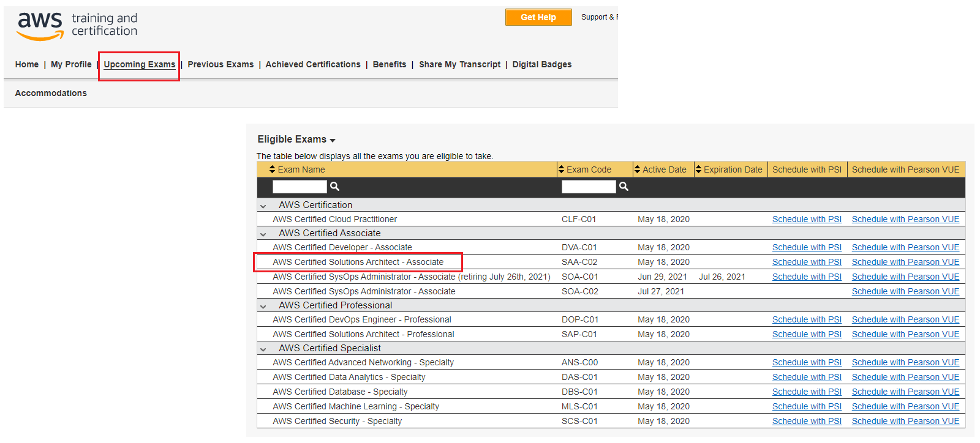Sort table by Exam Name arrows
The height and width of the screenshot is (443, 980).
point(272,169)
